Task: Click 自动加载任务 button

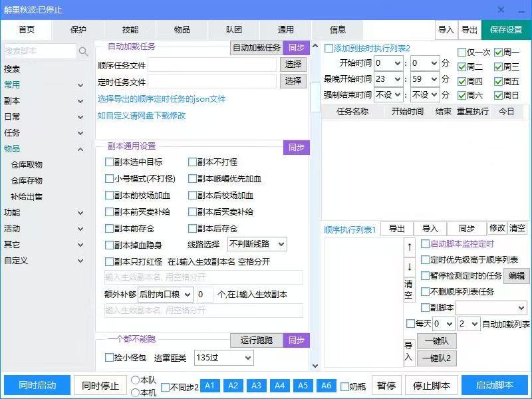Action: [x=257, y=48]
